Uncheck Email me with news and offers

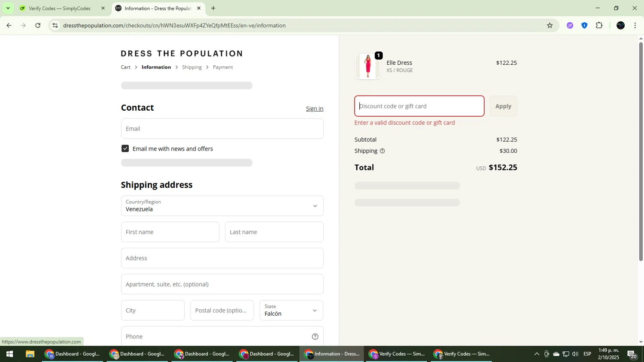click(x=125, y=148)
